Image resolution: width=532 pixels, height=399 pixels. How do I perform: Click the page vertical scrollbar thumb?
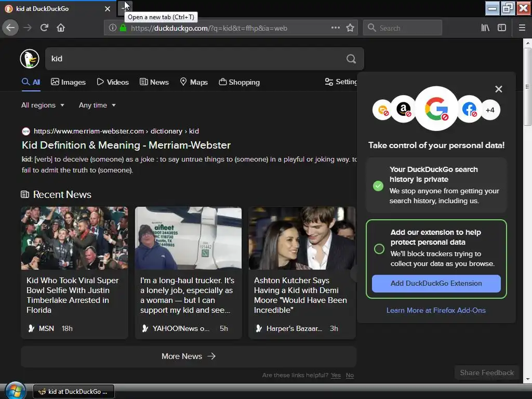528,87
